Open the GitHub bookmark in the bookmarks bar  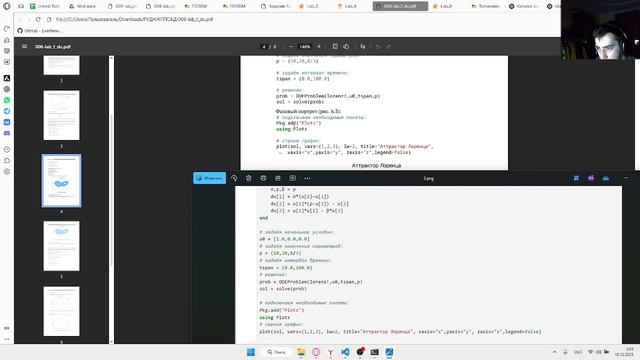point(40,31)
